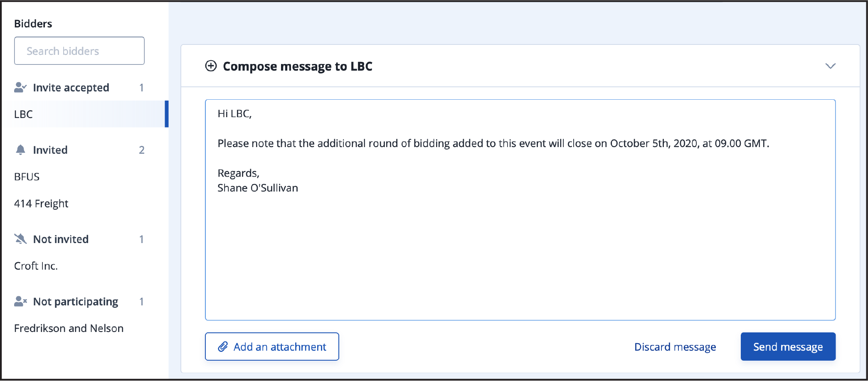Click the plus circle icon beside Compose message
This screenshot has height=381, width=868.
click(x=211, y=66)
